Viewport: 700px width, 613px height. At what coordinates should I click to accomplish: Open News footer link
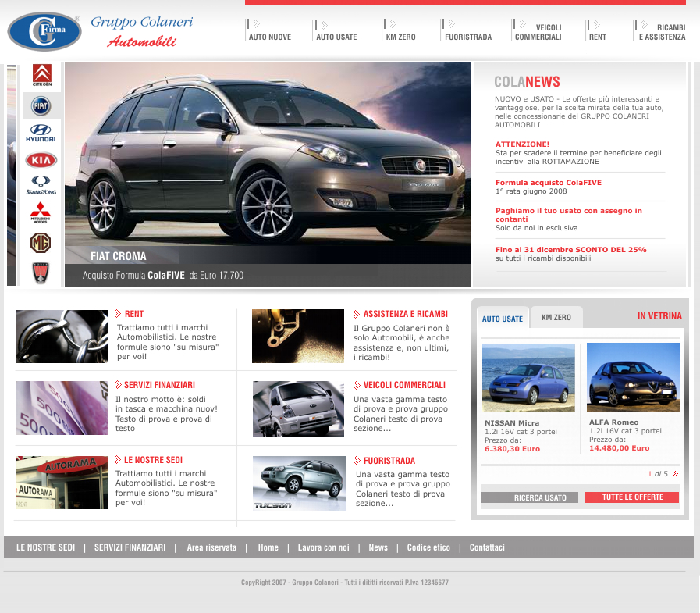click(378, 547)
